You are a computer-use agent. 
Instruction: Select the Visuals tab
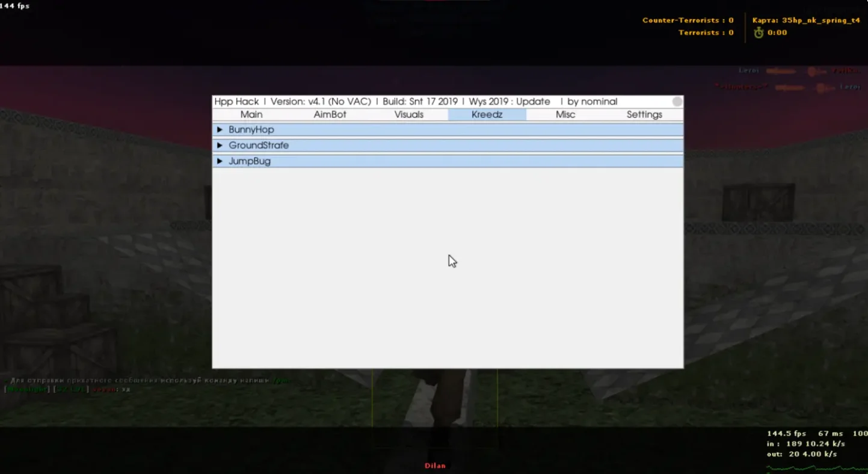tap(409, 115)
